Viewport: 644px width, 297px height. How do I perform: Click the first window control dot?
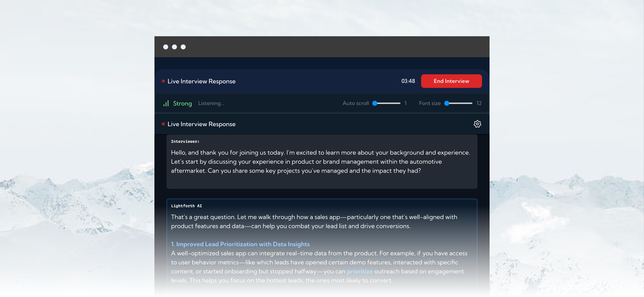(166, 47)
